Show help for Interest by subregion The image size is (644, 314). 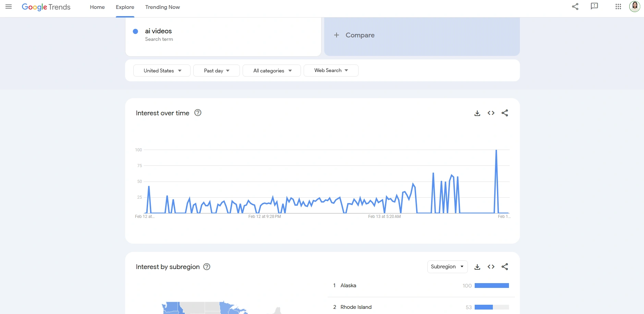coord(207,267)
